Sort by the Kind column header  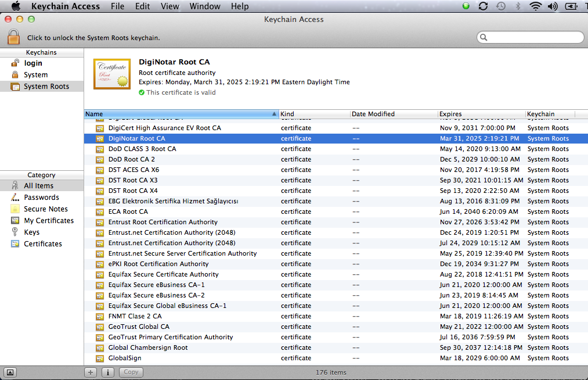point(314,114)
